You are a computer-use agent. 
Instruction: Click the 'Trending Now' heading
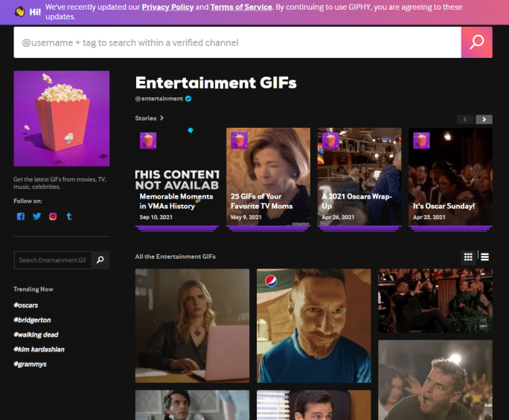[x=33, y=289]
